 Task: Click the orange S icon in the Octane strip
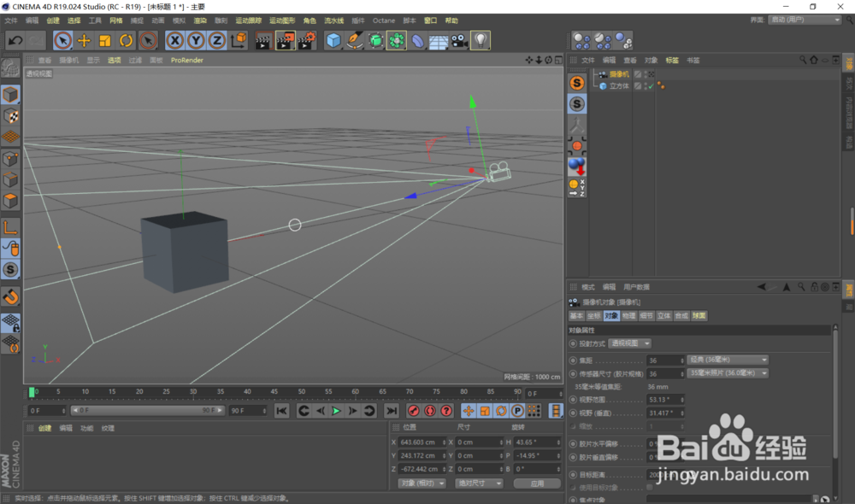pyautogui.click(x=577, y=83)
